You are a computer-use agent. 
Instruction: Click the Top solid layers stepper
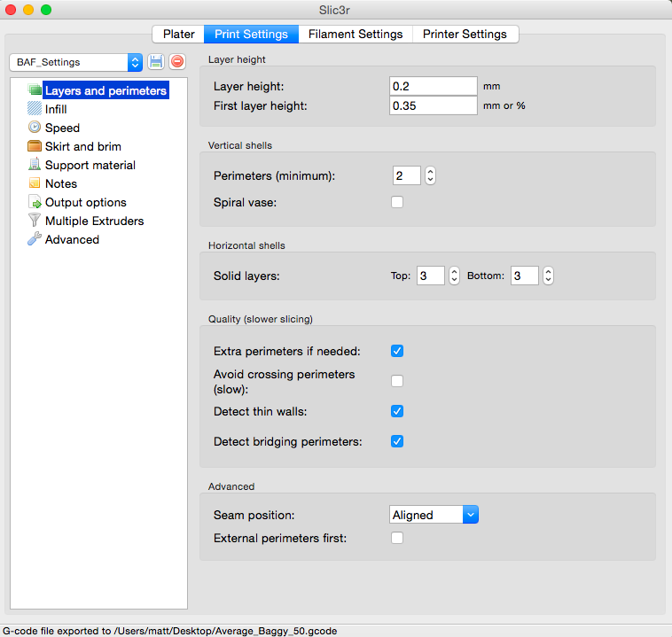point(454,276)
